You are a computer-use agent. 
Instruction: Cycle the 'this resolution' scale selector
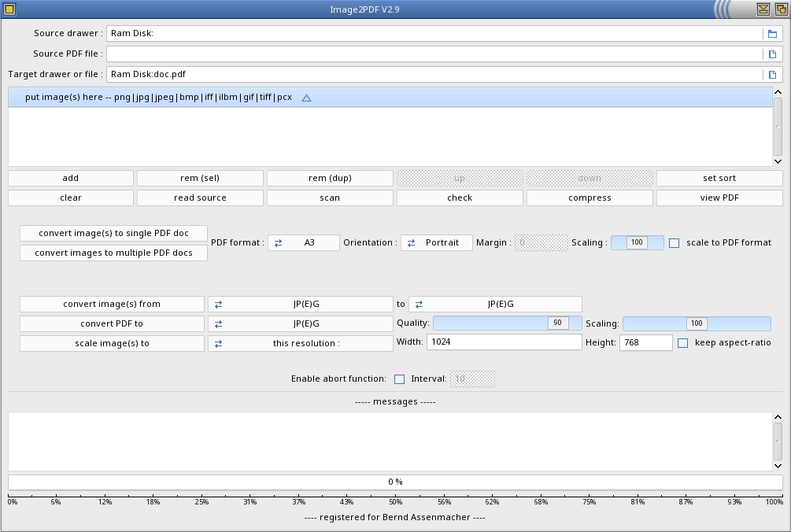[x=300, y=344]
